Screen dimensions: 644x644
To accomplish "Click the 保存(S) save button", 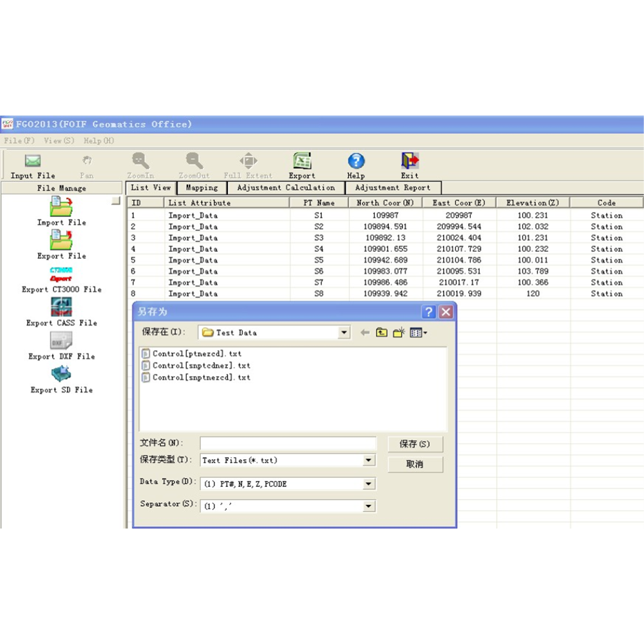I will point(415,444).
